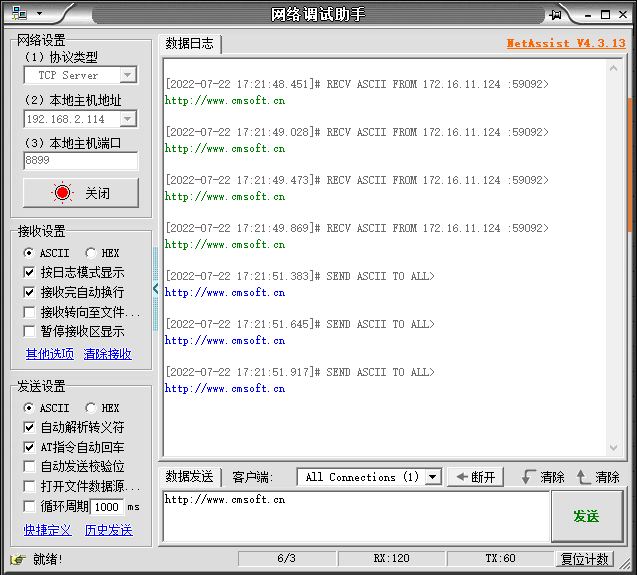The image size is (637, 575).
Task: Click the log area vertical scrollbar
Action: 629,160
